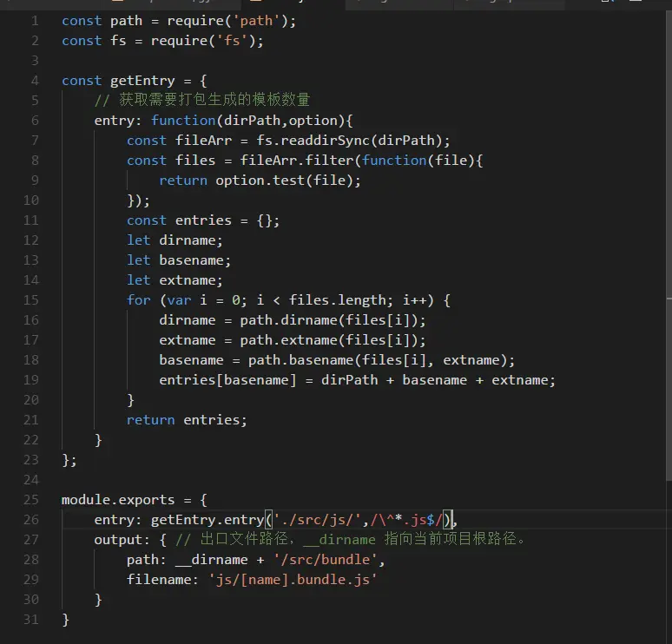Select line number 31 in the gutter
The height and width of the screenshot is (644, 672).
pos(31,620)
